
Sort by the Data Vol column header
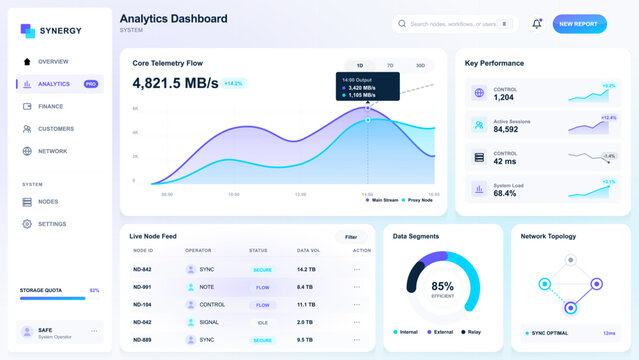point(308,250)
